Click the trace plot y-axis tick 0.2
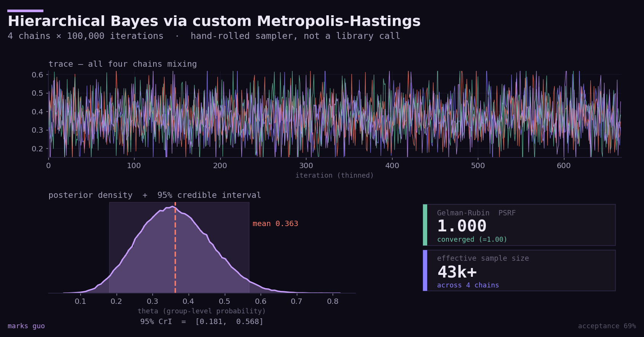The width and height of the screenshot is (644, 337). tap(37, 149)
